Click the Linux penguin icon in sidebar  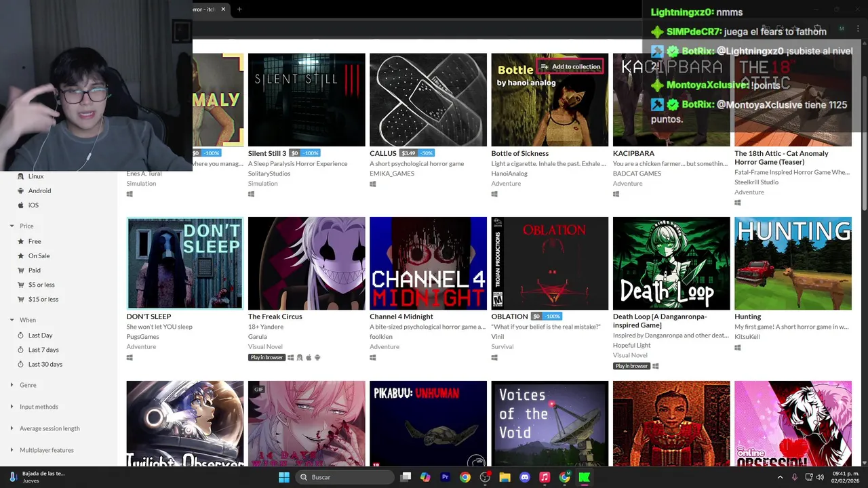pos(20,176)
